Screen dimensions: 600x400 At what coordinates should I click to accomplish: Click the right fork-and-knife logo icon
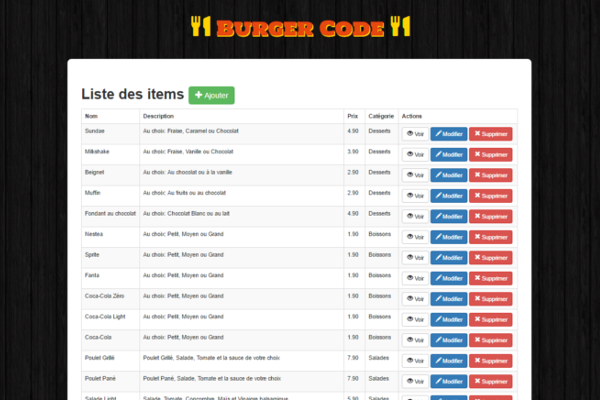(x=400, y=27)
